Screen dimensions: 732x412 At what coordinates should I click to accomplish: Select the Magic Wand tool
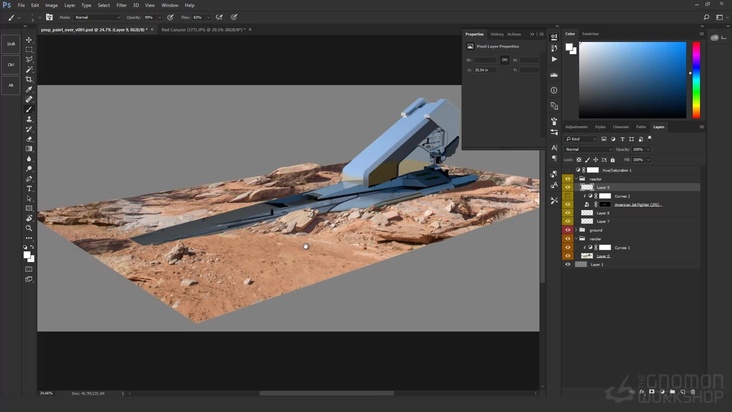[x=29, y=69]
